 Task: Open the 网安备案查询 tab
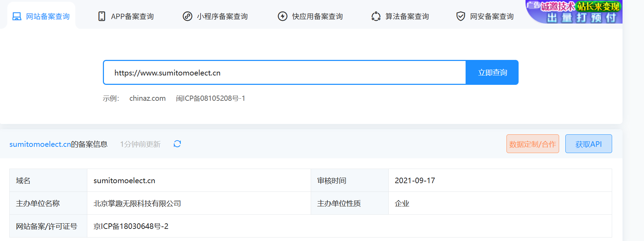click(485, 16)
